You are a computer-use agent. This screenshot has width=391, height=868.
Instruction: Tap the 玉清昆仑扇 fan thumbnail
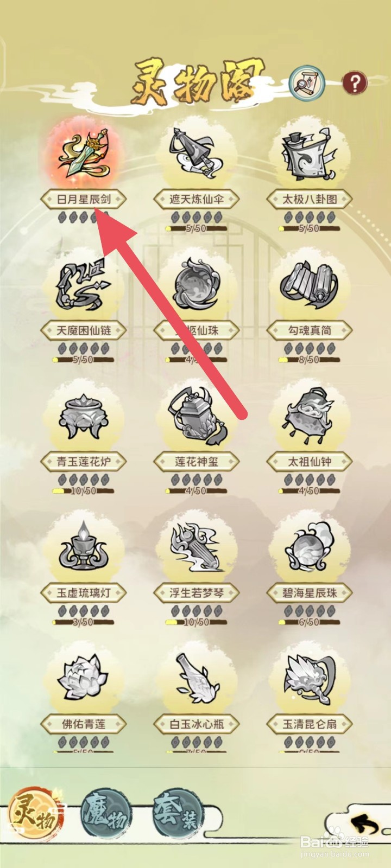click(308, 679)
